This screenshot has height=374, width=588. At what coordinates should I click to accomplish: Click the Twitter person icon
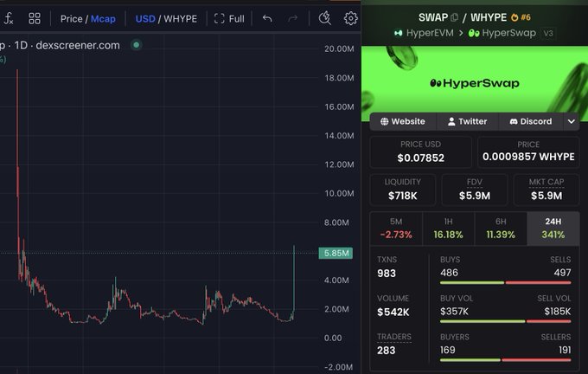[x=451, y=121]
